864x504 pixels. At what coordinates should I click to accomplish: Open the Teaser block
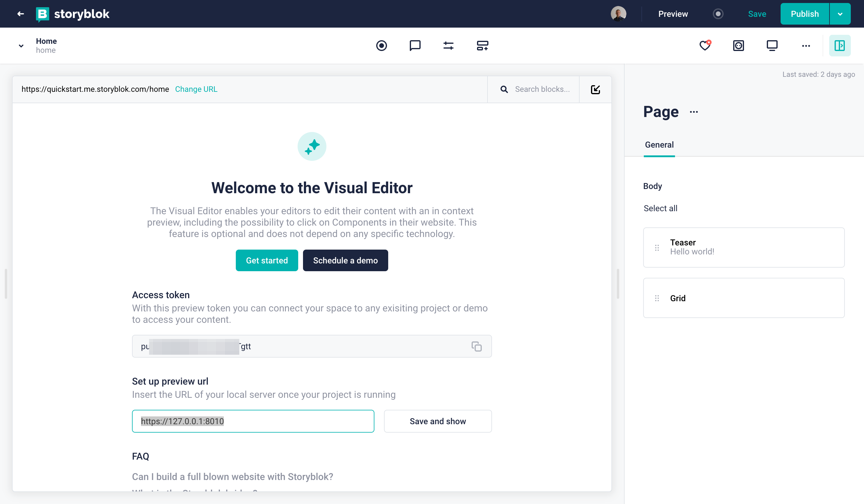(x=744, y=247)
